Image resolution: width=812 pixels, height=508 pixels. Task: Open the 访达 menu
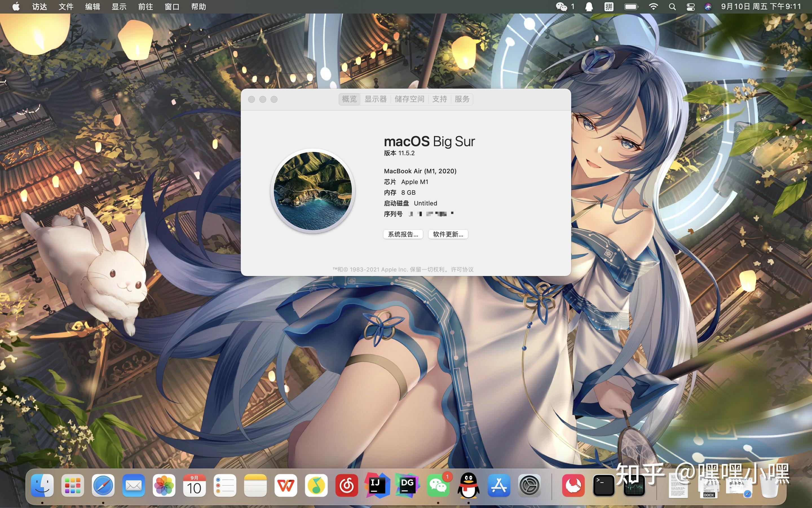point(39,7)
